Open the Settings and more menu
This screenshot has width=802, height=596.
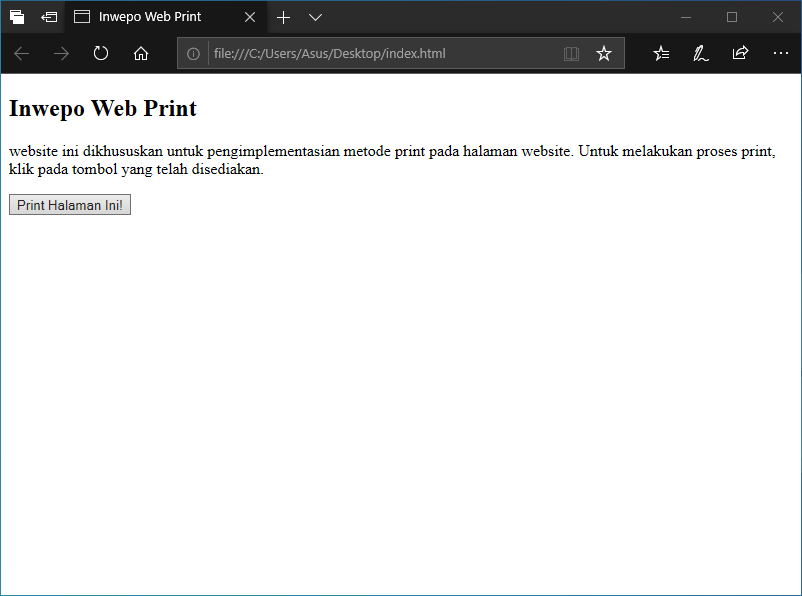tap(781, 54)
